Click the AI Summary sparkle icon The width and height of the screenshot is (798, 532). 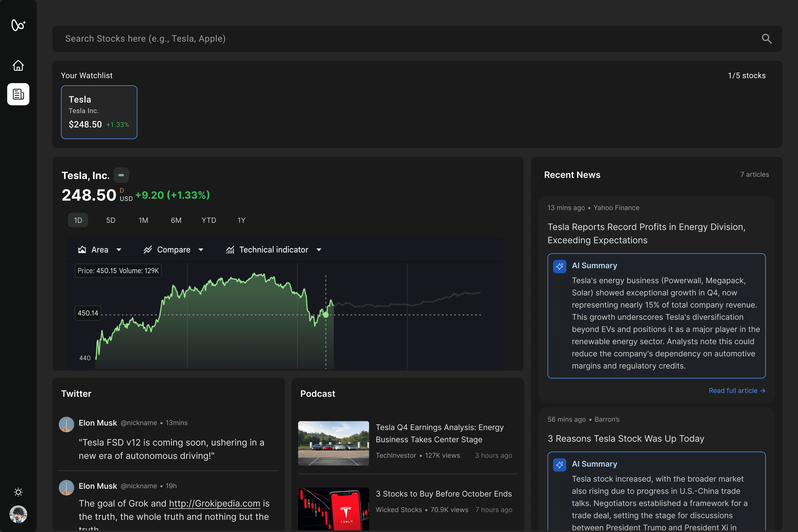coord(559,266)
